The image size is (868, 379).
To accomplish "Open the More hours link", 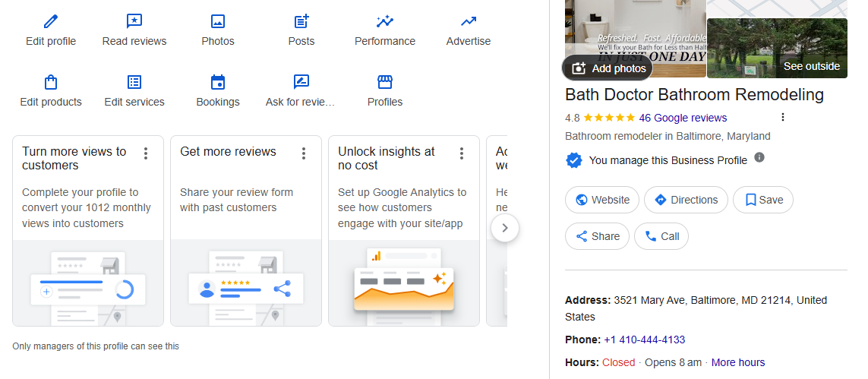I will (738, 362).
